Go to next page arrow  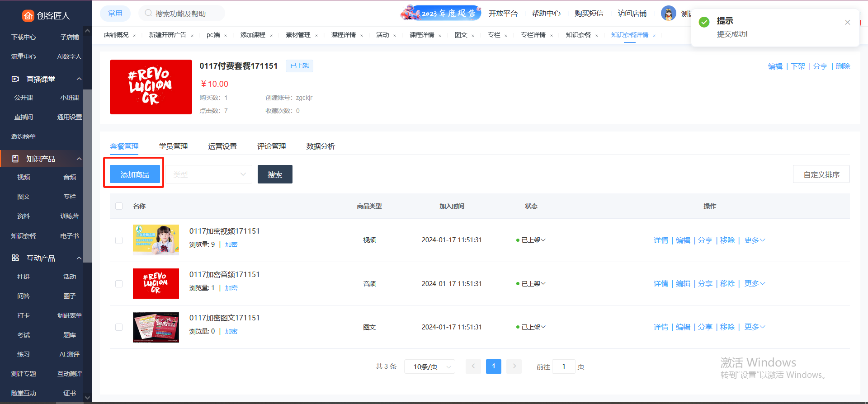coord(514,366)
